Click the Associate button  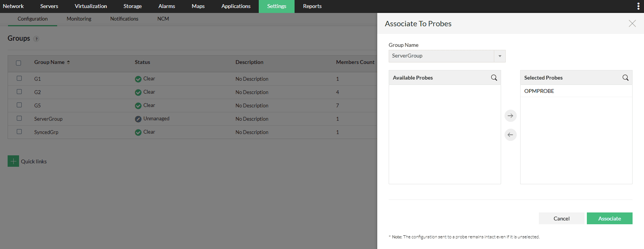tap(609, 219)
